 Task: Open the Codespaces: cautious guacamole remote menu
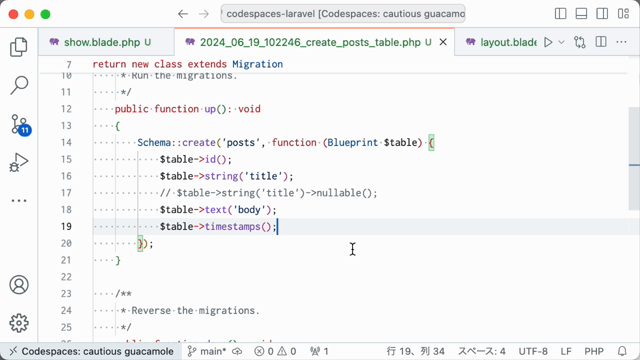coord(91,351)
